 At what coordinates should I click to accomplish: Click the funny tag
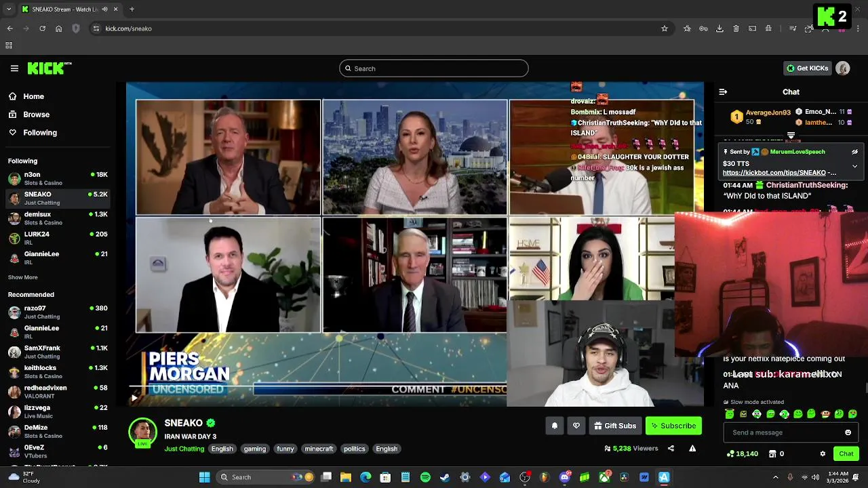point(285,449)
